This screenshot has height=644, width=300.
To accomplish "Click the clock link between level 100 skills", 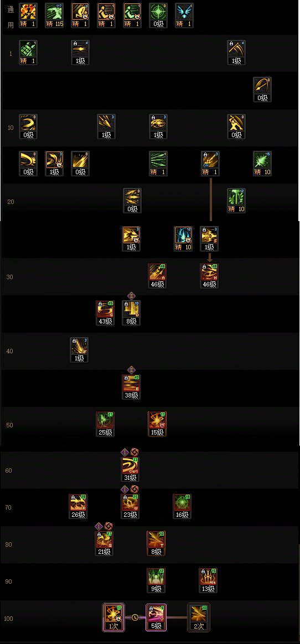I will pyautogui.click(x=135, y=617).
